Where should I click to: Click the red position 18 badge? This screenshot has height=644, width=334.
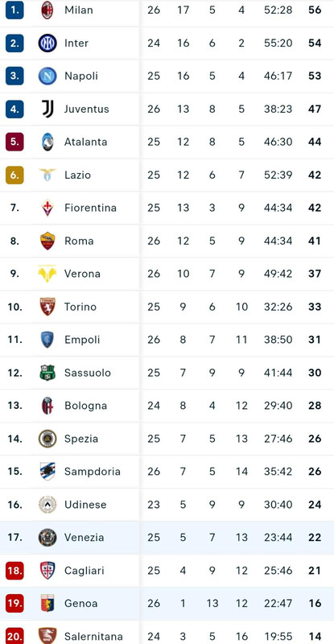[x=14, y=571]
